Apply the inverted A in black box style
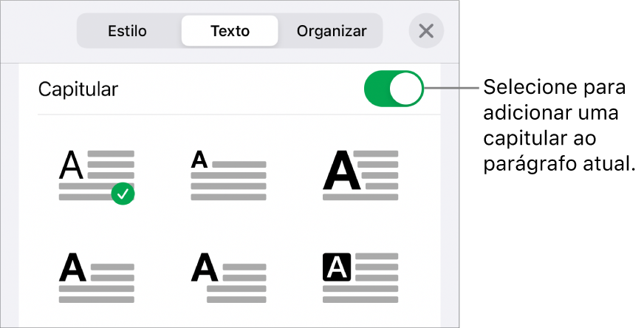The width and height of the screenshot is (644, 328). point(360,278)
